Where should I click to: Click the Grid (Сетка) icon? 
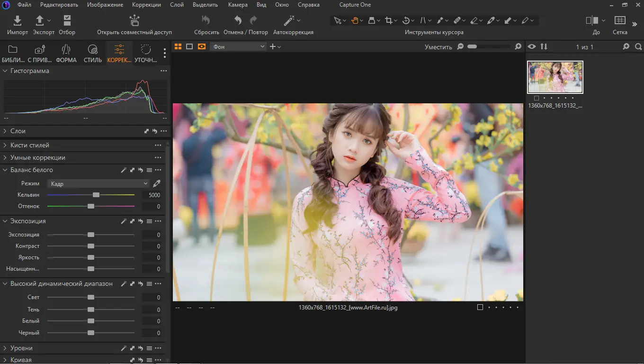point(620,21)
